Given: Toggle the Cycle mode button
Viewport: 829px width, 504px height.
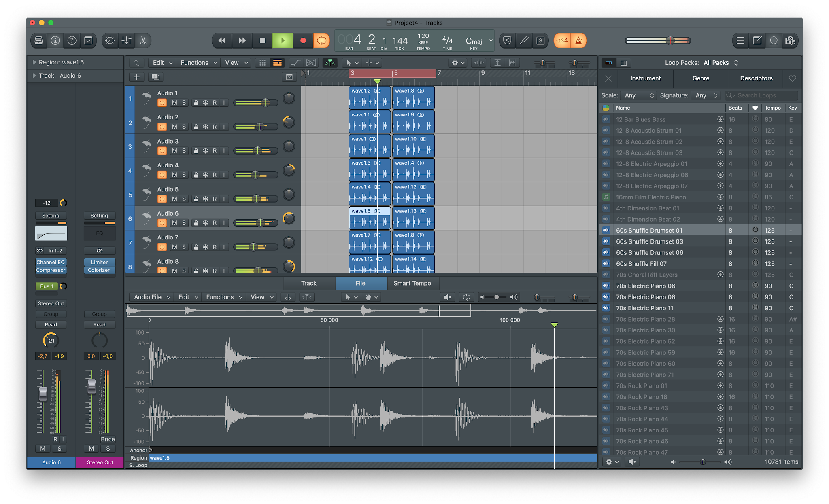Looking at the screenshot, I should point(321,40).
